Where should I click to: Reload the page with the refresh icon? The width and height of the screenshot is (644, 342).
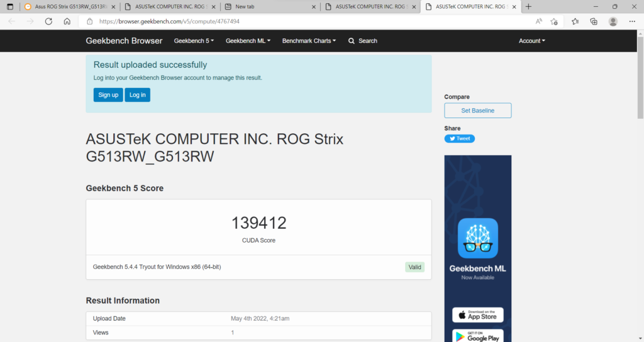pyautogui.click(x=48, y=21)
